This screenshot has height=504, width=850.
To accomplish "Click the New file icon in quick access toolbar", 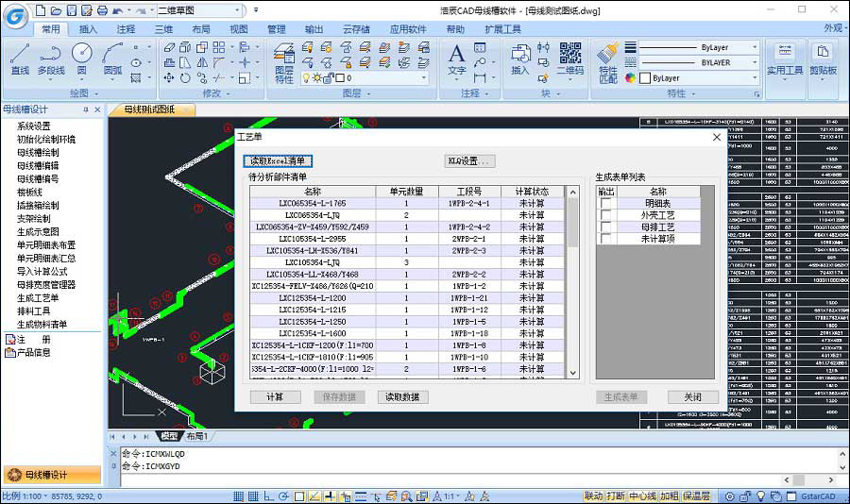I will [x=41, y=10].
